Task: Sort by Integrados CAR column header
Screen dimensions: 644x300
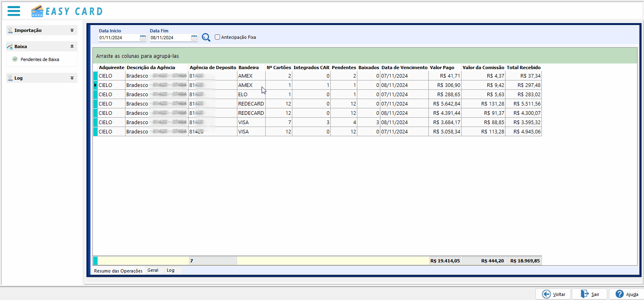Action: click(x=311, y=68)
